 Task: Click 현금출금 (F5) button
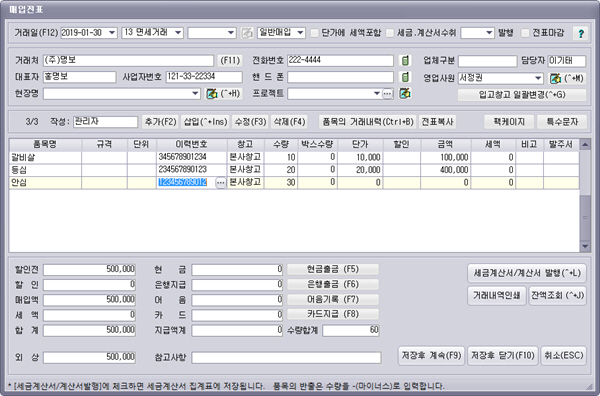tap(333, 269)
